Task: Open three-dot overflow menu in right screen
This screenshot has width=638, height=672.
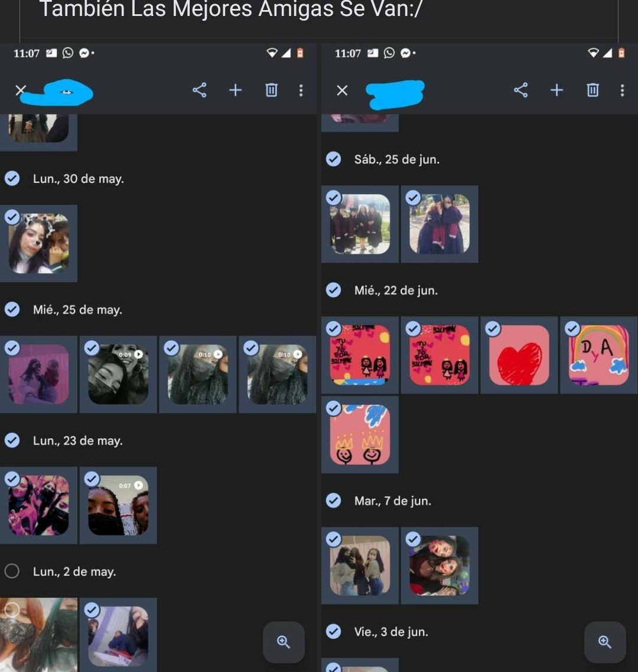Action: pyautogui.click(x=622, y=90)
